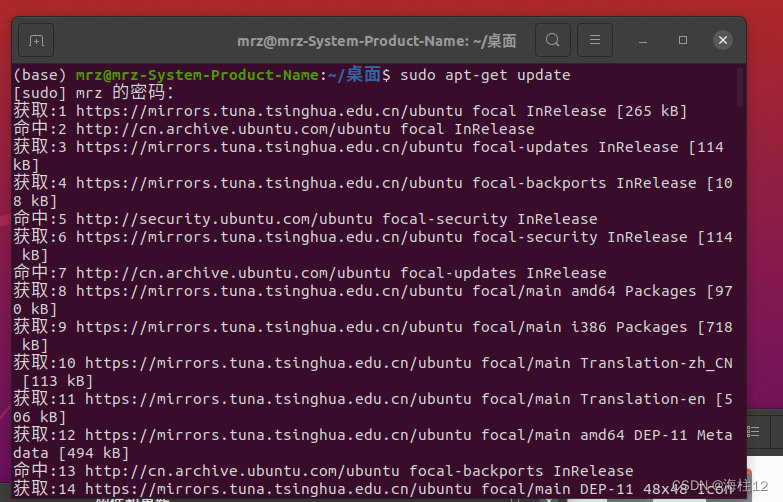Click line 获取:12 amd64 DEP-11 Metadata
The image size is (783, 502).
tap(373, 444)
